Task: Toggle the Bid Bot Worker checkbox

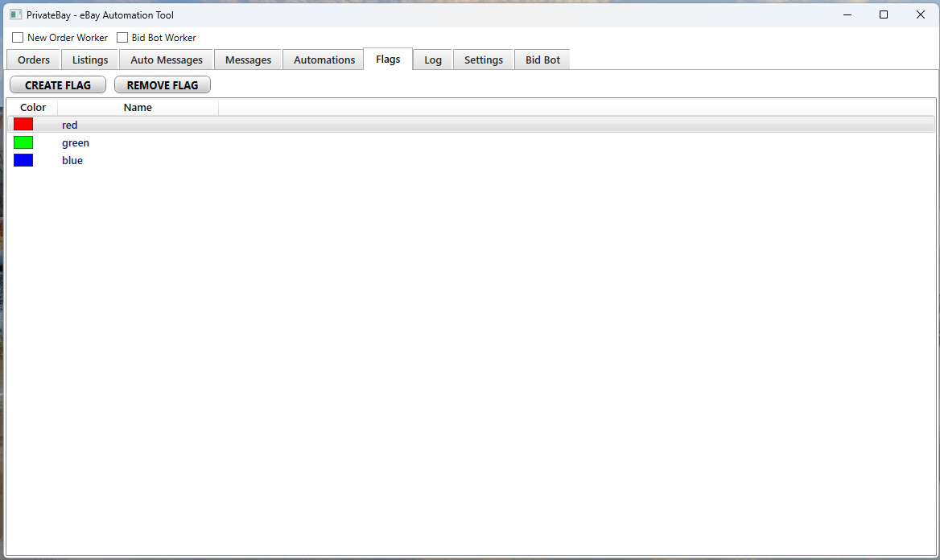Action: click(x=122, y=38)
